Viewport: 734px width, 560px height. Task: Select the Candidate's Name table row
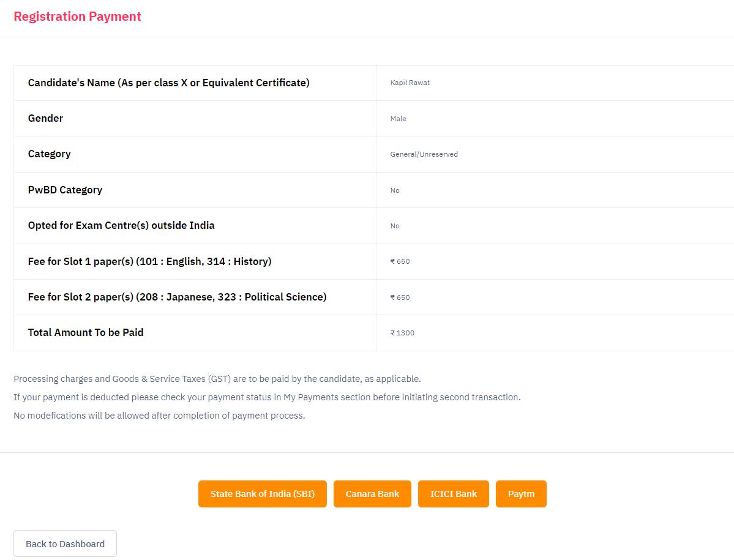pos(168,83)
